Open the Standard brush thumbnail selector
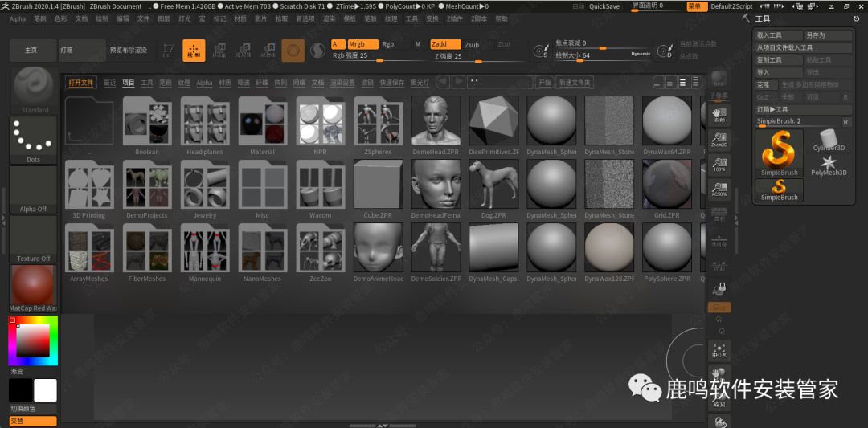868x428 pixels. [x=35, y=90]
